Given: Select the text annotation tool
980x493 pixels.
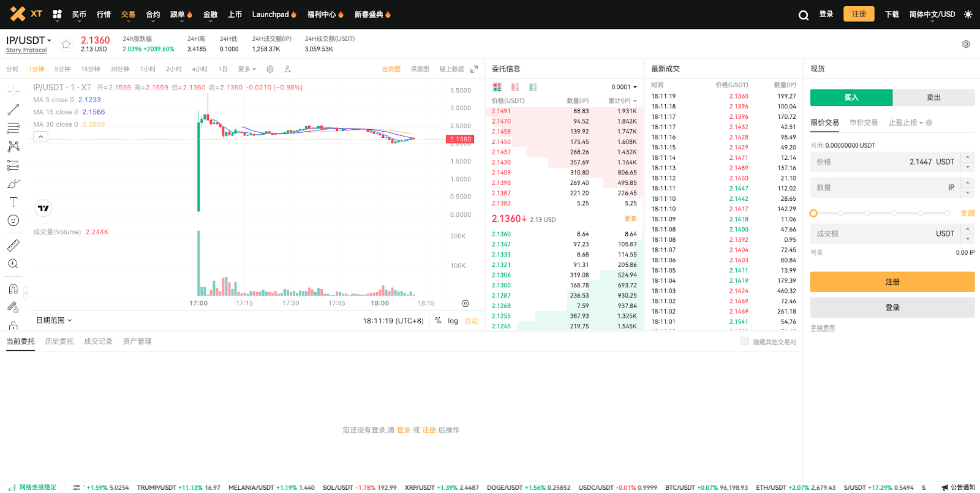Looking at the screenshot, I should (13, 202).
